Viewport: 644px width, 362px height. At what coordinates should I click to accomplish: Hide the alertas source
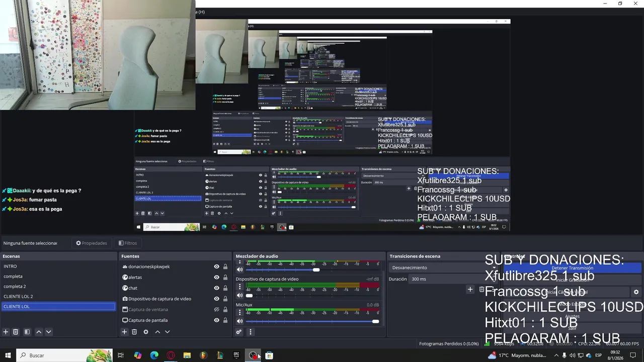[217, 277]
